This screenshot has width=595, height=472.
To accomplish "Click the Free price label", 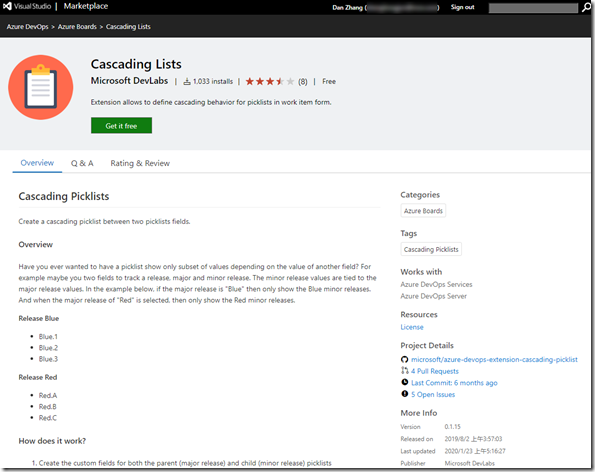I will click(329, 81).
